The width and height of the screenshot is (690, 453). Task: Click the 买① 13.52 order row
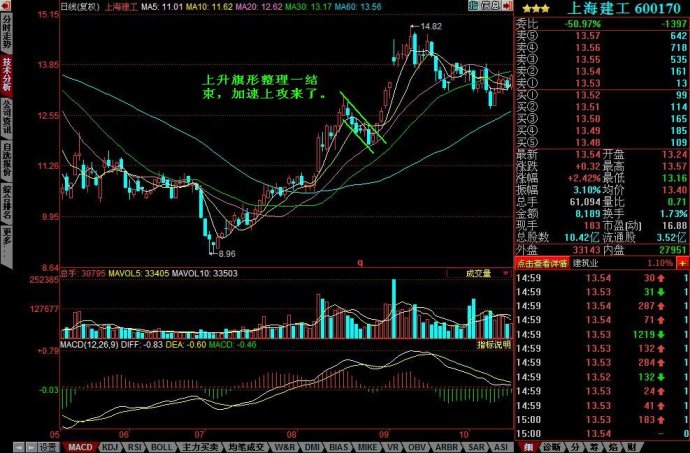point(602,95)
